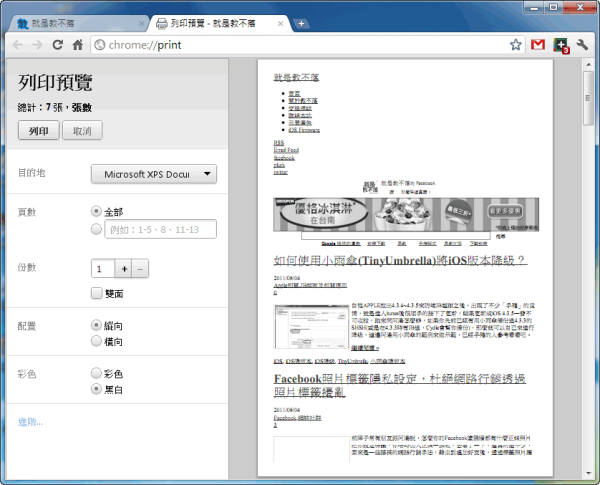The image size is (600, 485).
Task: Click the 列印 print button
Action: point(39,131)
